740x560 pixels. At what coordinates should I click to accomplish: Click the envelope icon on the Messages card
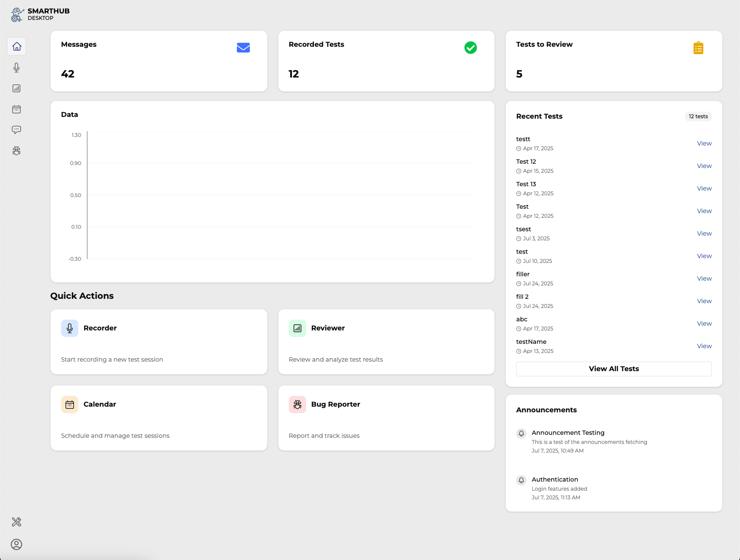[x=243, y=48]
